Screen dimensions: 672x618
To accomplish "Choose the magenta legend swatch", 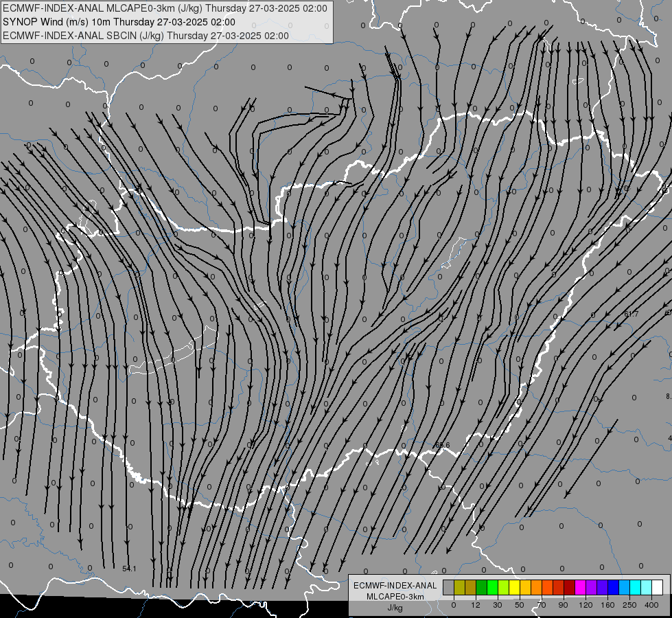I will (x=581, y=587).
